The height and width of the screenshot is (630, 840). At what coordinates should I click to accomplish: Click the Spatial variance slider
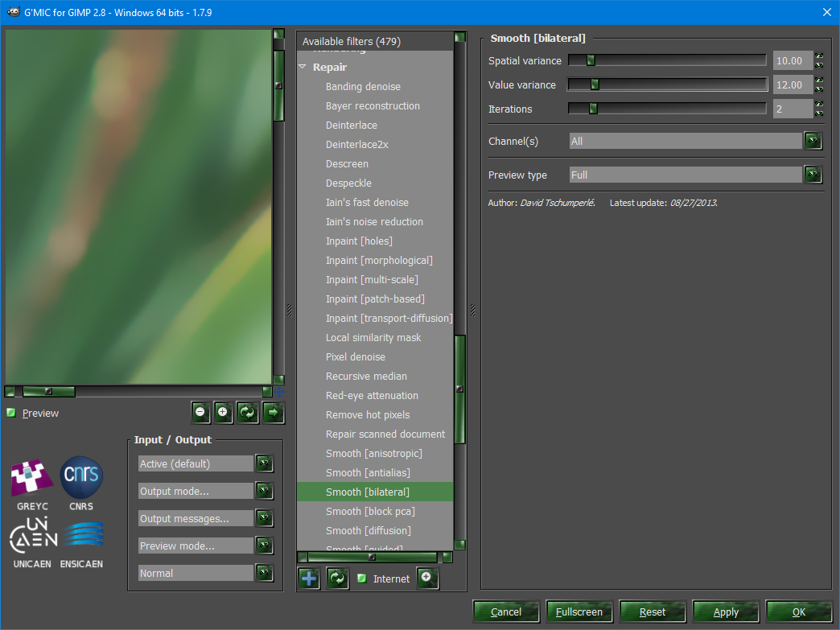[x=668, y=60]
